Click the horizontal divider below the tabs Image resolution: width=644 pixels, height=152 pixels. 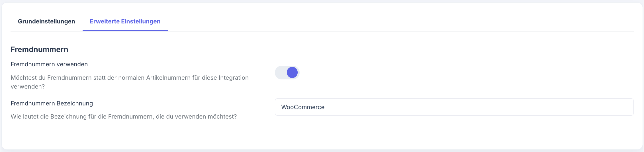tap(399, 31)
